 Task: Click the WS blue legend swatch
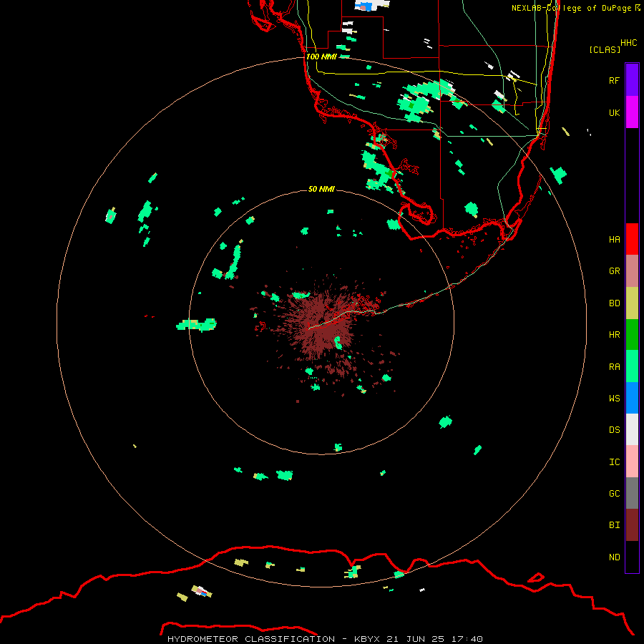[632, 398]
